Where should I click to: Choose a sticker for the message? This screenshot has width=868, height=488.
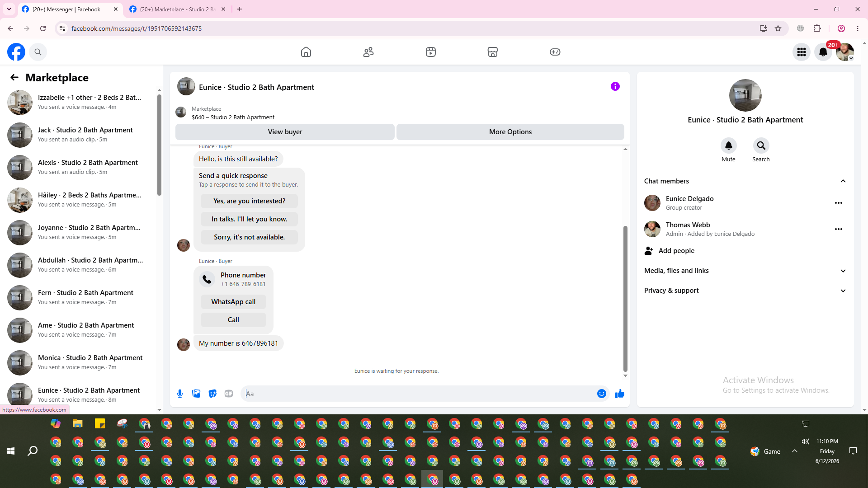[212, 394]
